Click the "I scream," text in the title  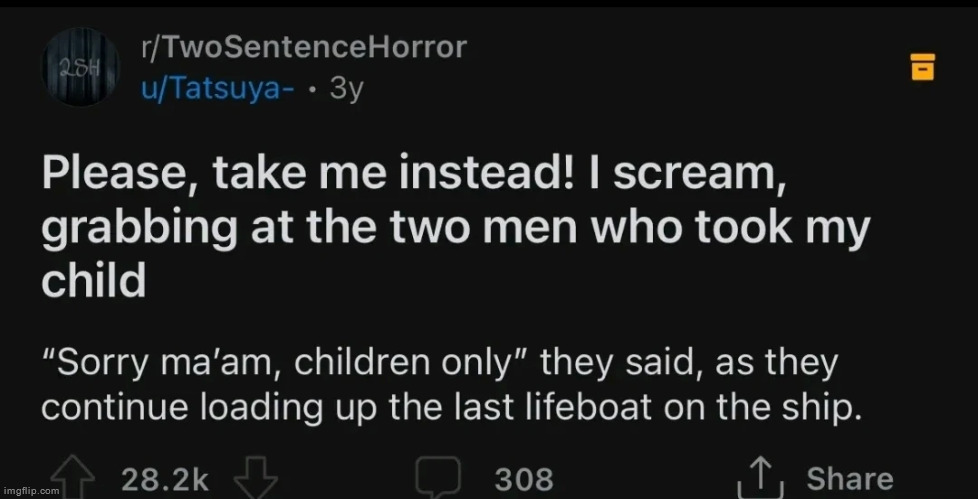click(x=687, y=176)
